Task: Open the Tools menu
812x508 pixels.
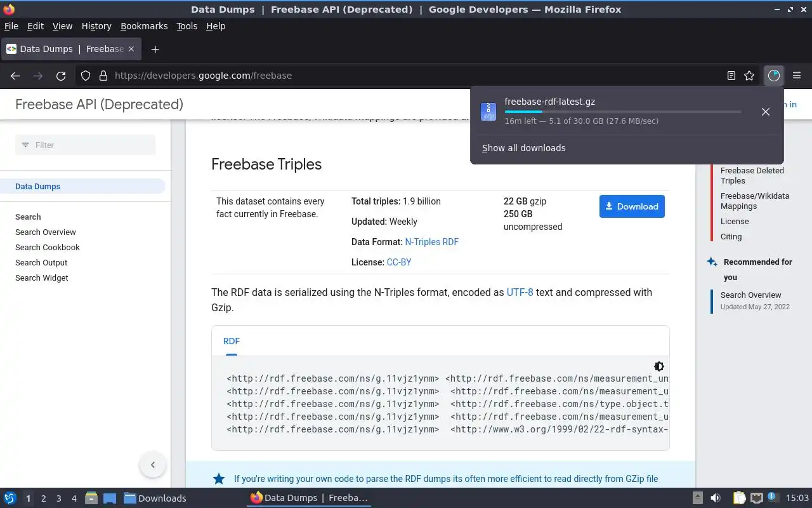Action: [x=187, y=26]
